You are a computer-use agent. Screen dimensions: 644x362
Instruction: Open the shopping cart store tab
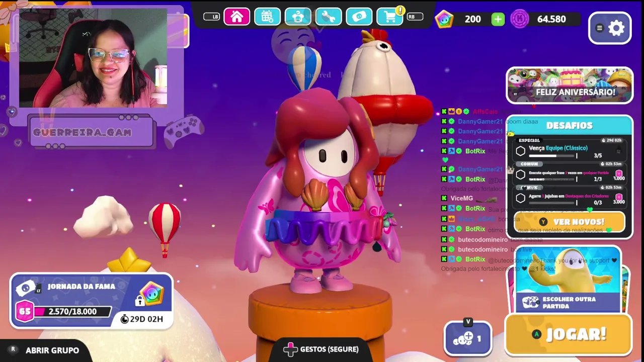(390, 17)
